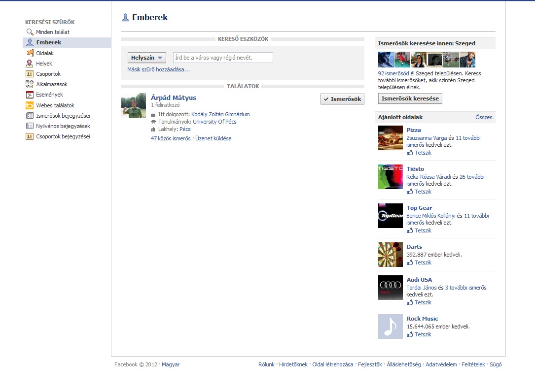Click the thumbs-up icon under Rock Music
Image resolution: width=535 pixels, height=392 pixels.
pos(410,334)
